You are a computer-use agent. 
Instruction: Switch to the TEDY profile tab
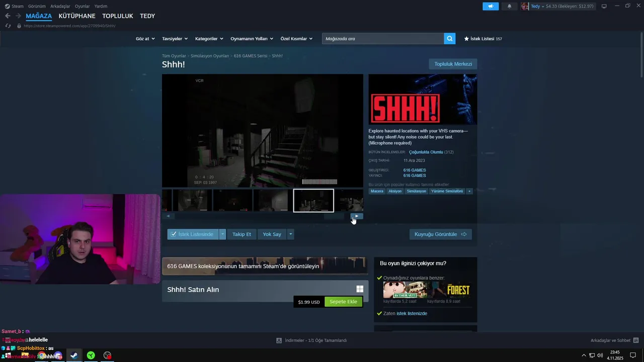[x=147, y=16]
